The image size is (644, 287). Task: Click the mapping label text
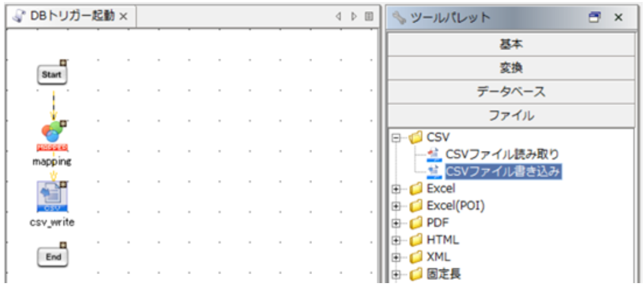[x=52, y=161]
